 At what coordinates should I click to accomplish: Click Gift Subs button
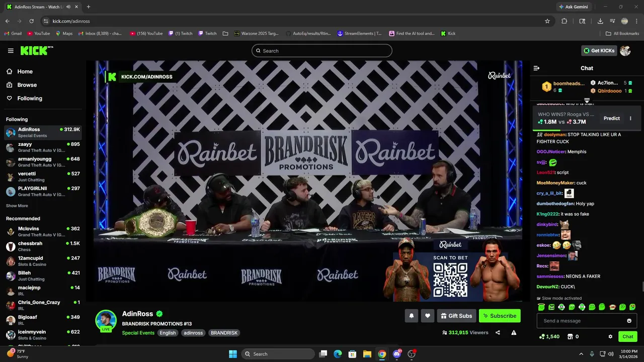456,316
